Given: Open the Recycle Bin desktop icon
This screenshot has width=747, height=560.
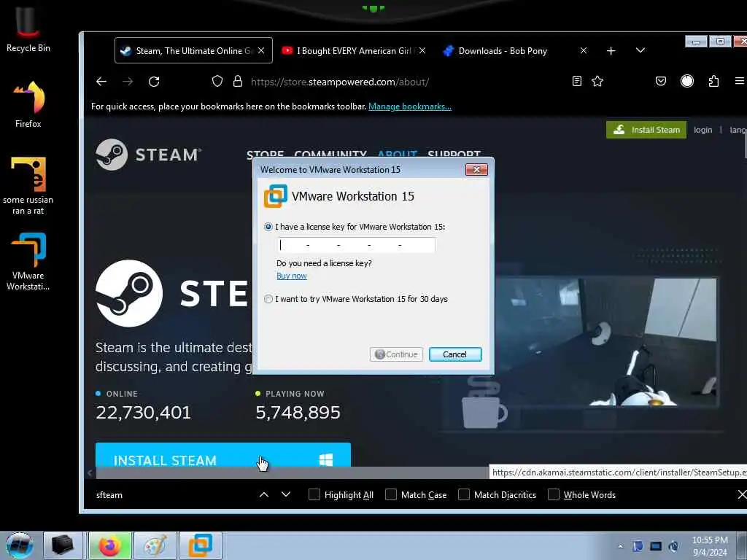Looking at the screenshot, I should tap(28, 29).
